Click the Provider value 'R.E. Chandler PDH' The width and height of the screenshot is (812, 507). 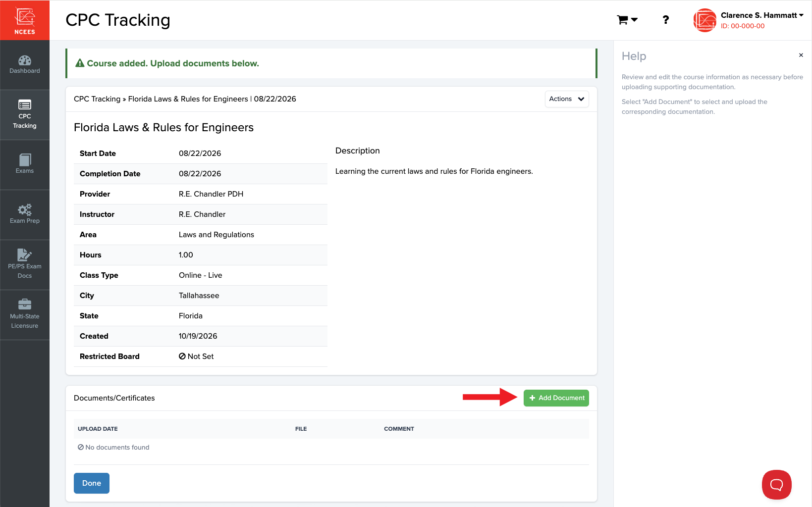pyautogui.click(x=211, y=194)
